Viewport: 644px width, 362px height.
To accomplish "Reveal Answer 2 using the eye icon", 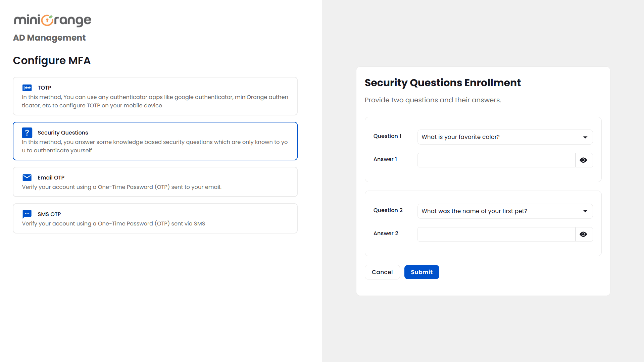I will [583, 234].
